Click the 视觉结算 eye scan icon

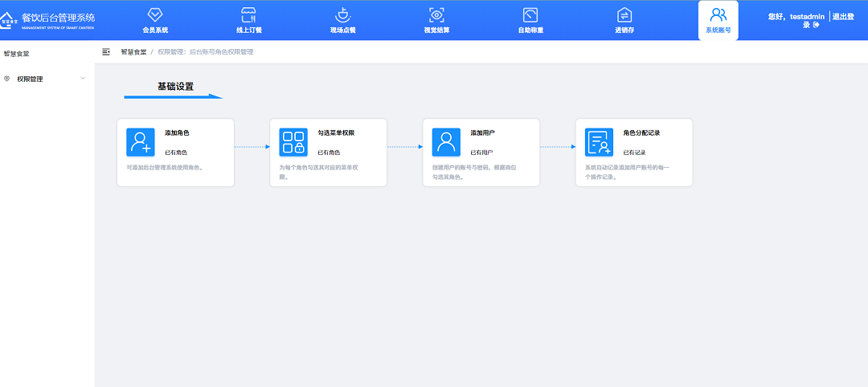(x=436, y=14)
